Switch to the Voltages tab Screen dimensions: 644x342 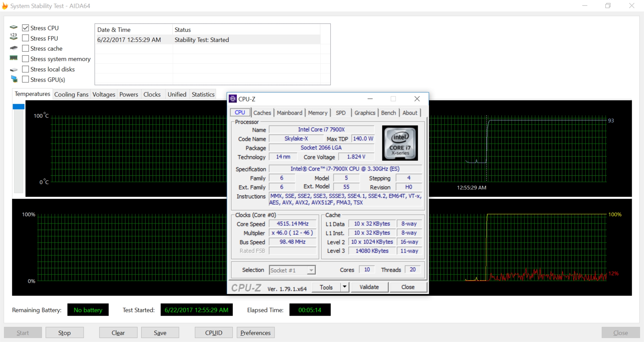point(104,95)
